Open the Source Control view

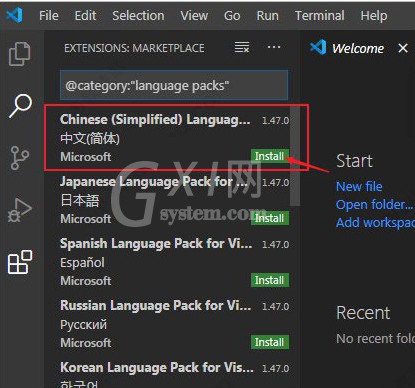click(20, 158)
